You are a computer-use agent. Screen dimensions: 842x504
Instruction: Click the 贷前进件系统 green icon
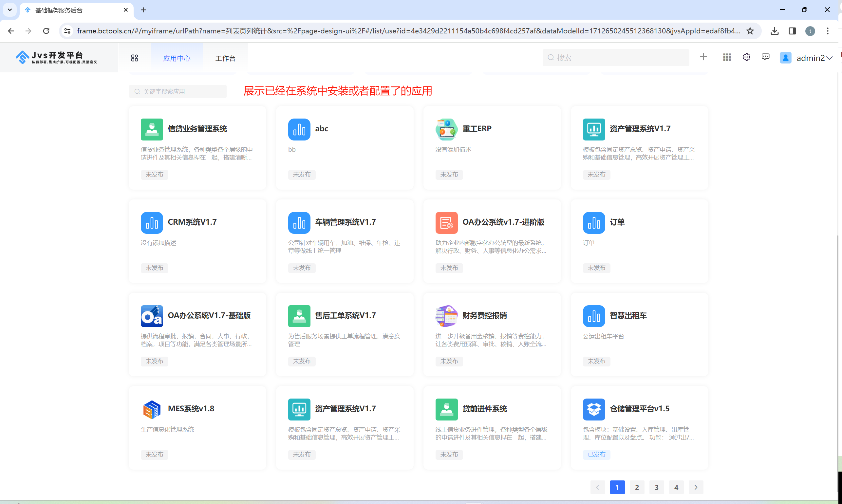pyautogui.click(x=447, y=410)
